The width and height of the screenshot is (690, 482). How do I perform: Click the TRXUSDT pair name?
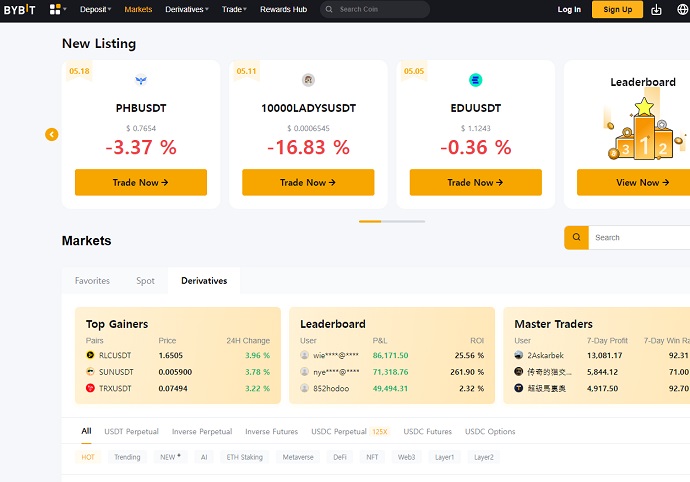pyautogui.click(x=115, y=388)
